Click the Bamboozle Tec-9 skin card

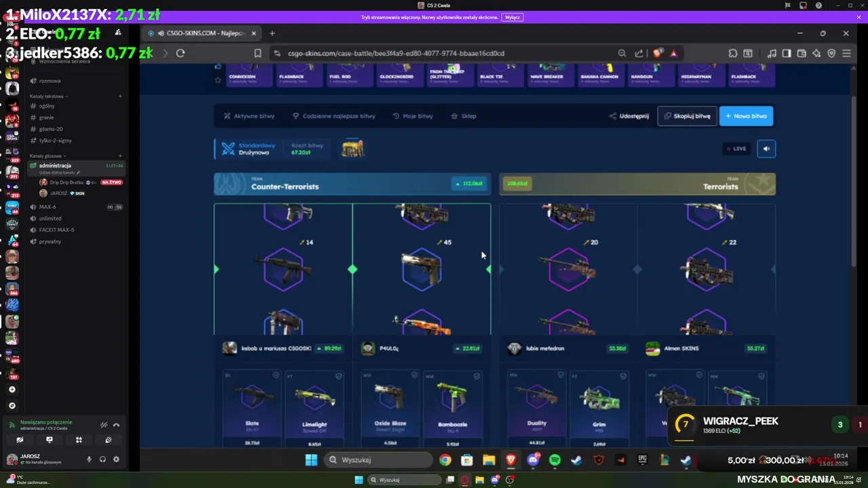(x=452, y=408)
